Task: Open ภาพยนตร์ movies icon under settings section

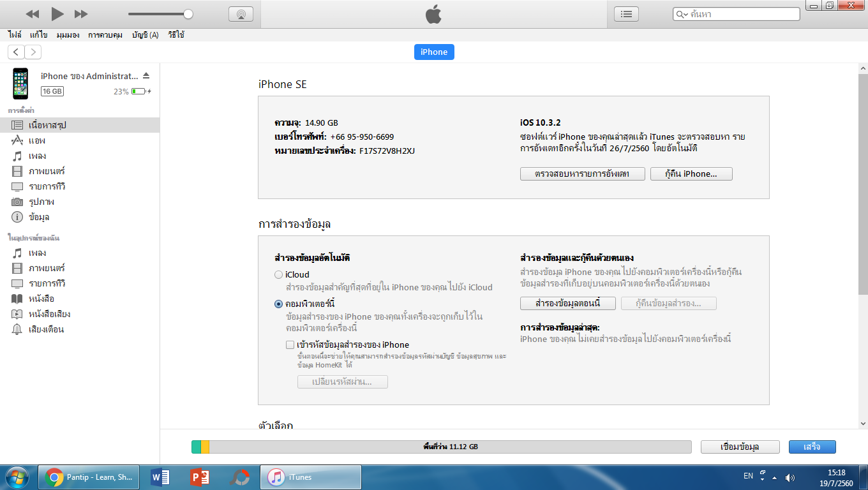Action: click(17, 171)
